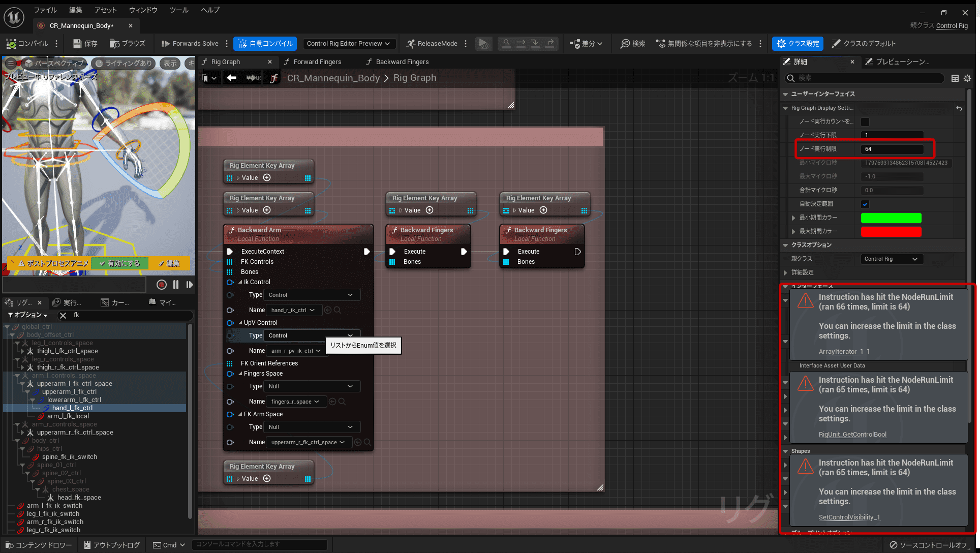Open the IK Control Type dropdown showing Control
This screenshot has height=553, width=980.
(311, 295)
